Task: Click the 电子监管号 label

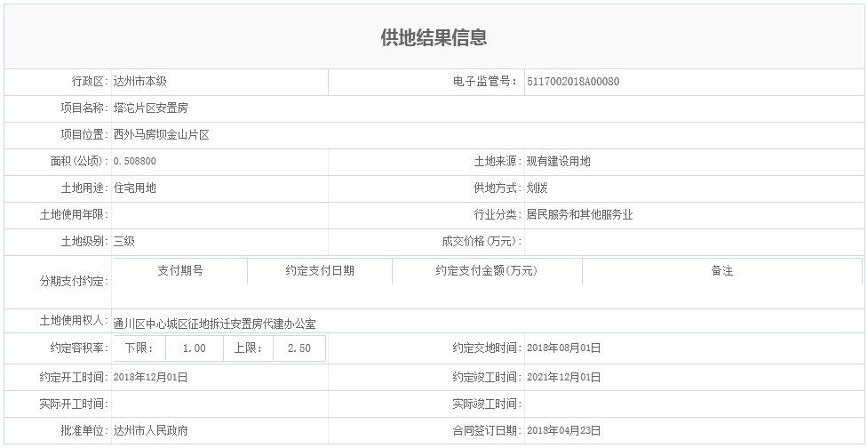Action: 485,82
